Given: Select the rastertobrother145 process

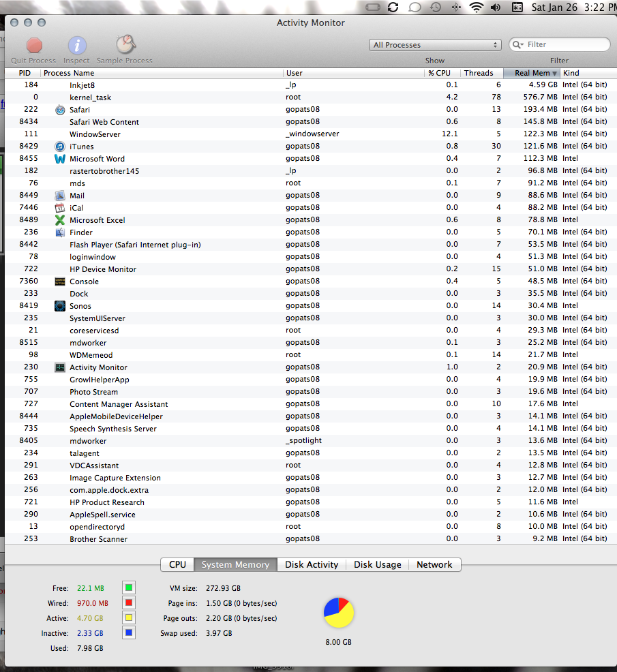Looking at the screenshot, I should pos(311,171).
